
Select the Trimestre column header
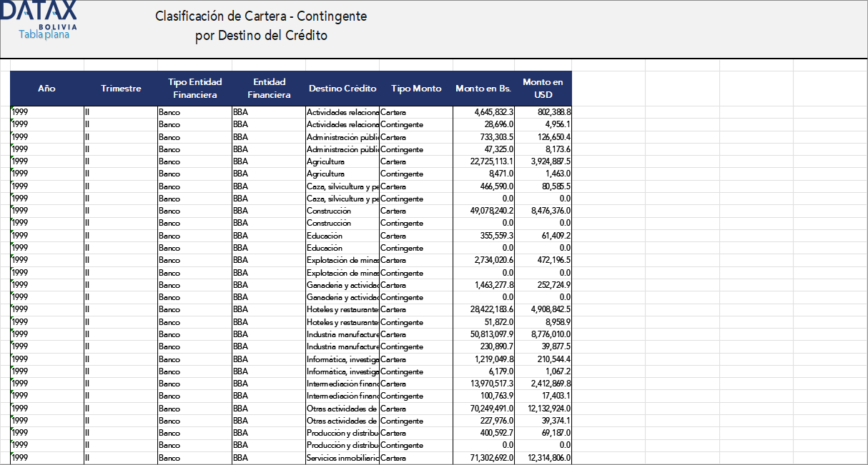121,89
